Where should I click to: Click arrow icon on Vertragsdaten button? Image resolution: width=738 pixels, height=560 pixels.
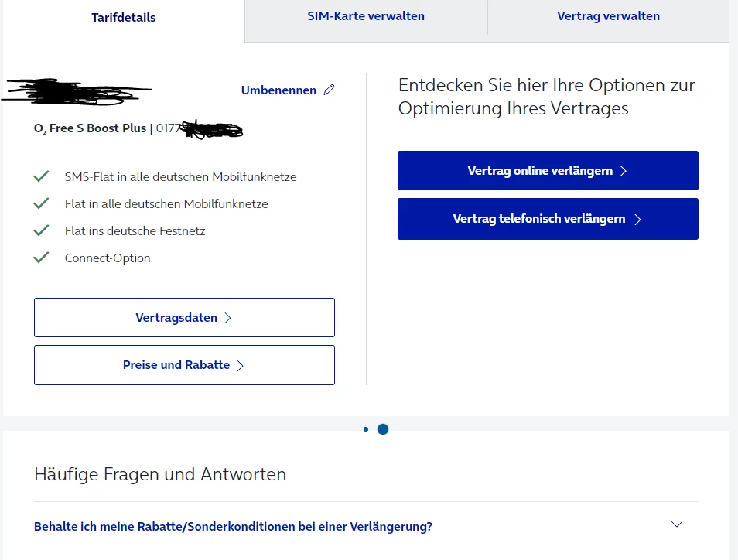click(x=227, y=318)
